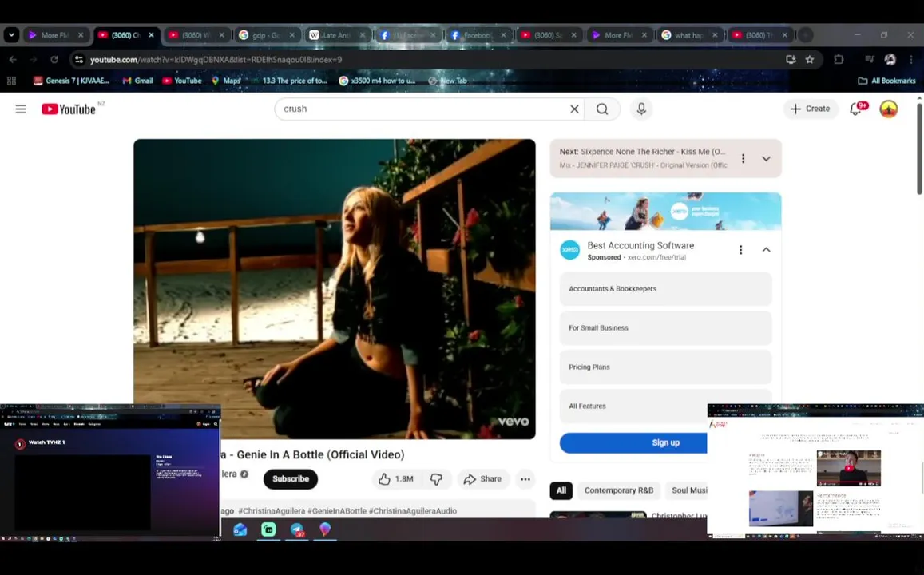Open the options menu for the Xero ad
The width and height of the screenshot is (924, 575).
[741, 250]
